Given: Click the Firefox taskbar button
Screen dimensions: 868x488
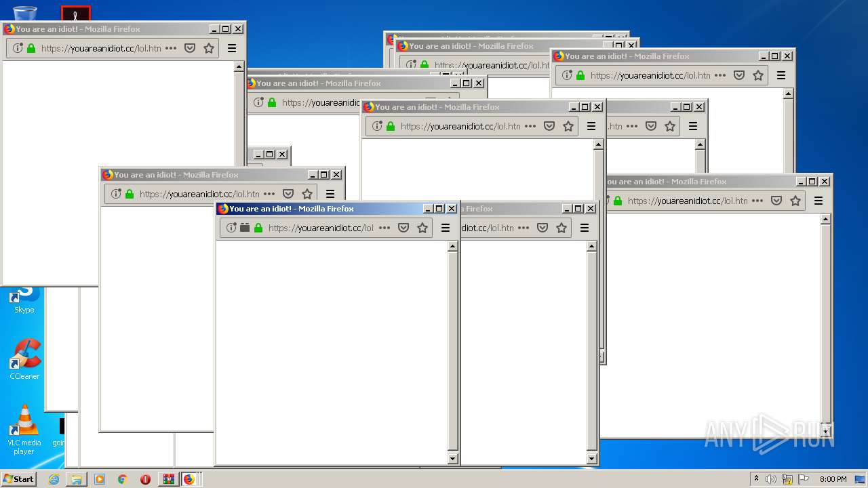Looking at the screenshot, I should coord(189,479).
